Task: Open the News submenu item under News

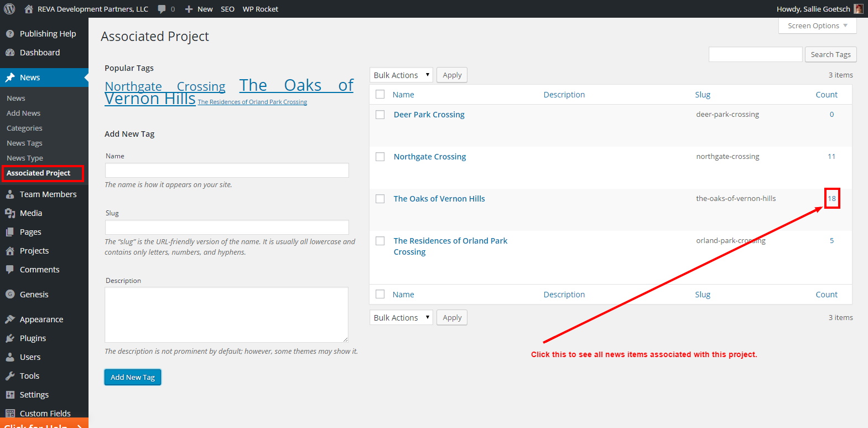Action: 16,98
